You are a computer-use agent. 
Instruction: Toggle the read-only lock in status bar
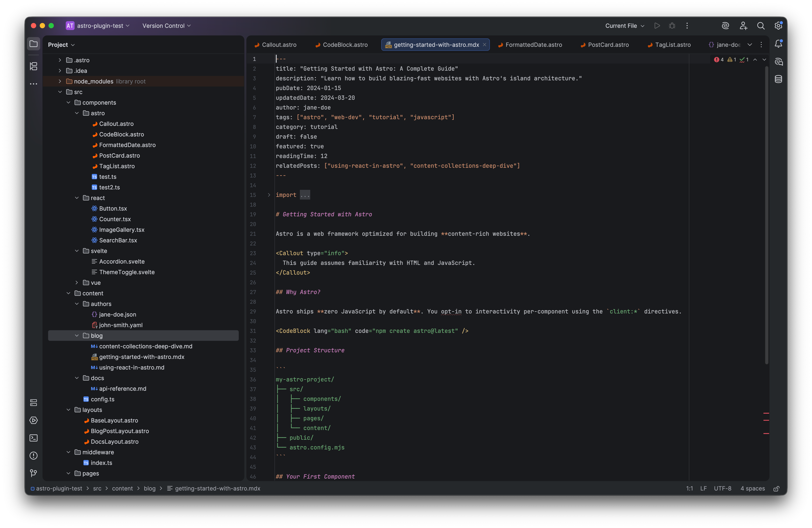point(776,489)
